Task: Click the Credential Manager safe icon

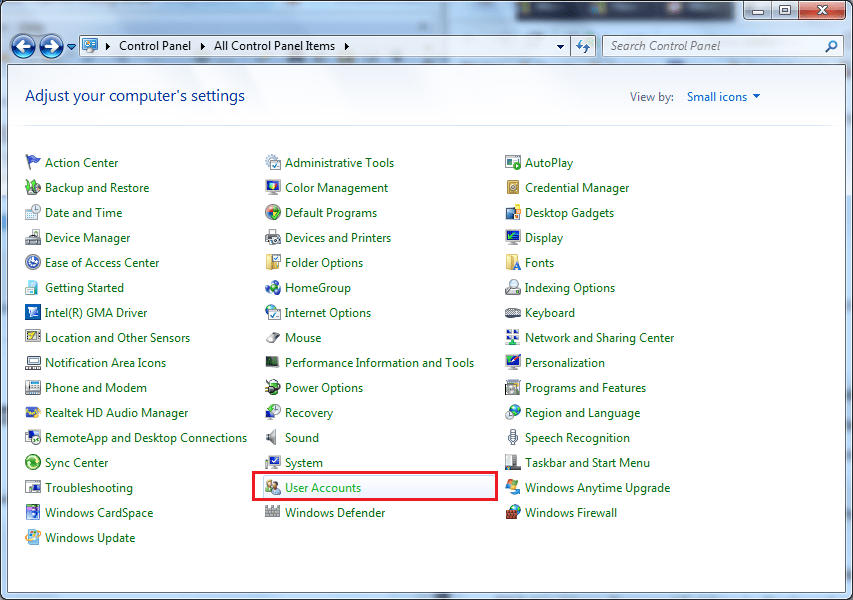Action: pyautogui.click(x=513, y=187)
